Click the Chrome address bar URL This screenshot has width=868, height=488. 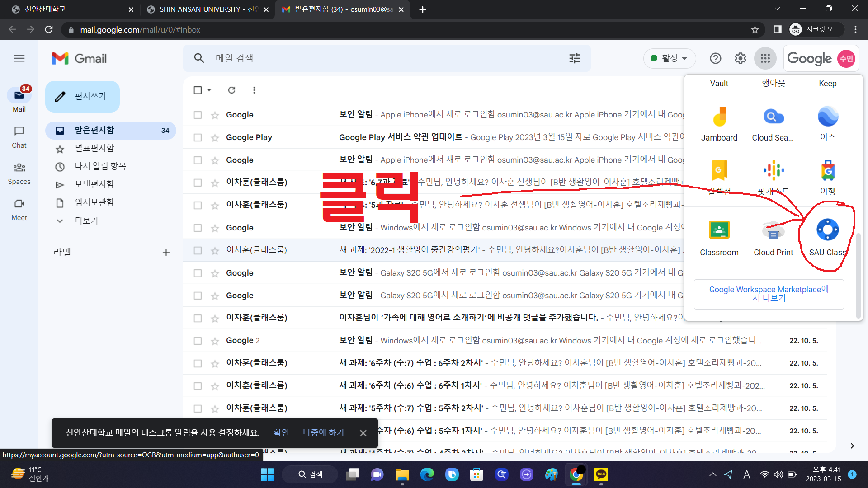tap(140, 29)
